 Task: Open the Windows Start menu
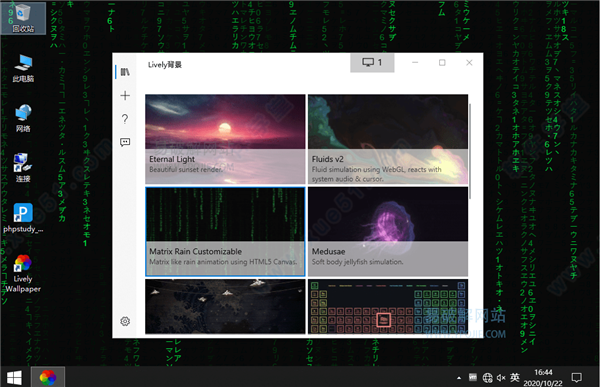(15, 378)
